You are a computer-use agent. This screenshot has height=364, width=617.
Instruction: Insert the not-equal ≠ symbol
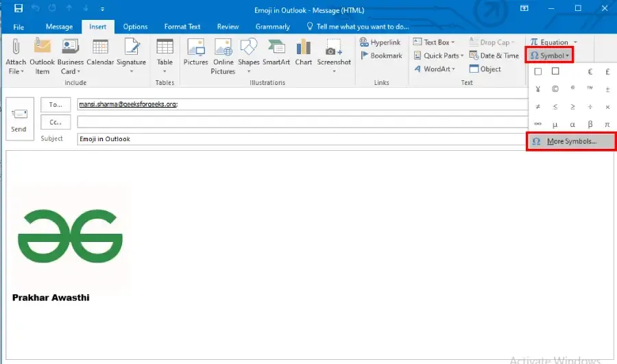point(538,107)
